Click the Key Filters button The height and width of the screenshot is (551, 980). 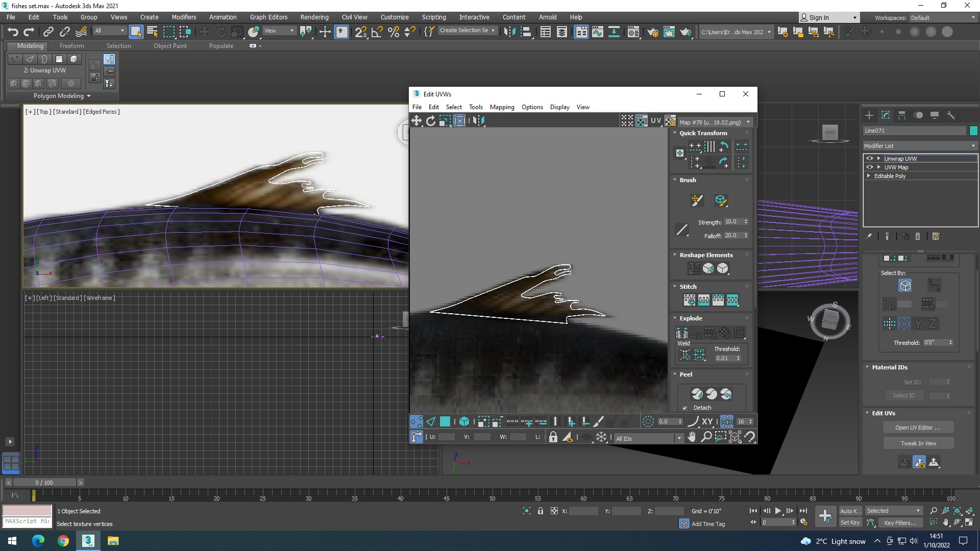pos(899,522)
